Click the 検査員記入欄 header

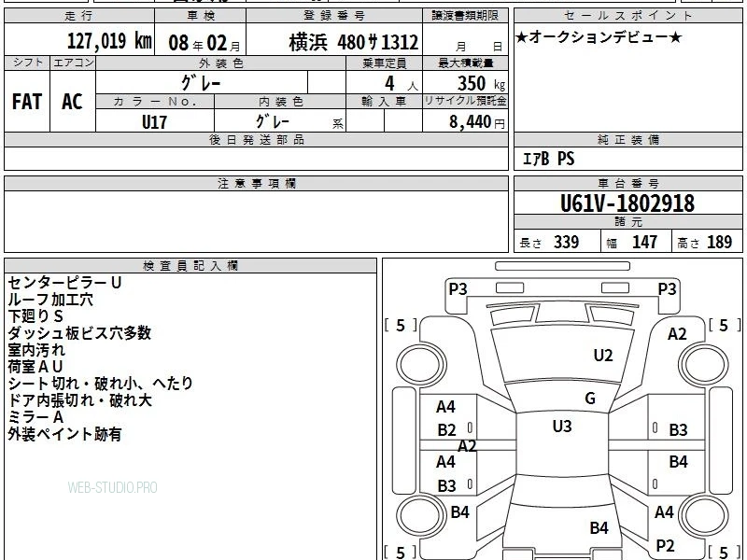(190, 266)
